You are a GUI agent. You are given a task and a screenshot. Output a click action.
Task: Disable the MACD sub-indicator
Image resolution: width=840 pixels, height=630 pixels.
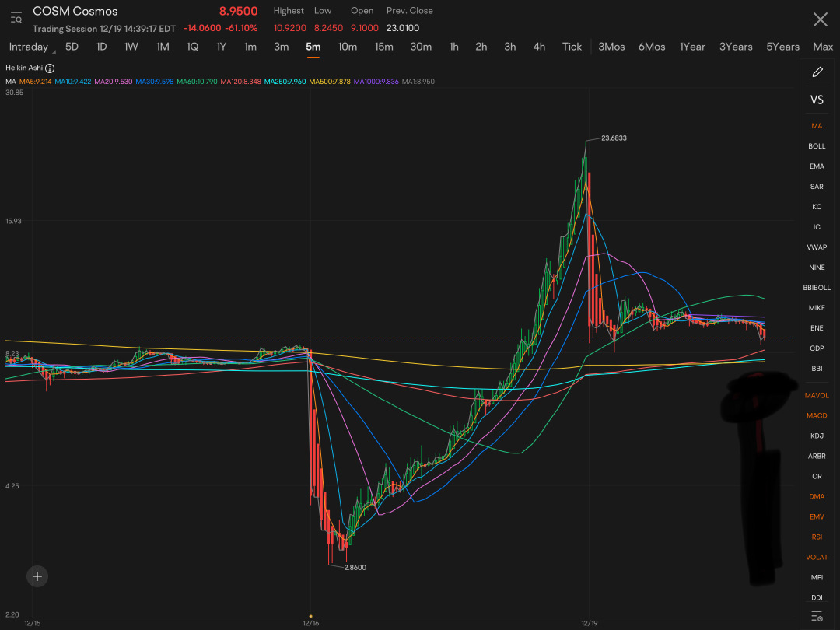click(x=817, y=415)
